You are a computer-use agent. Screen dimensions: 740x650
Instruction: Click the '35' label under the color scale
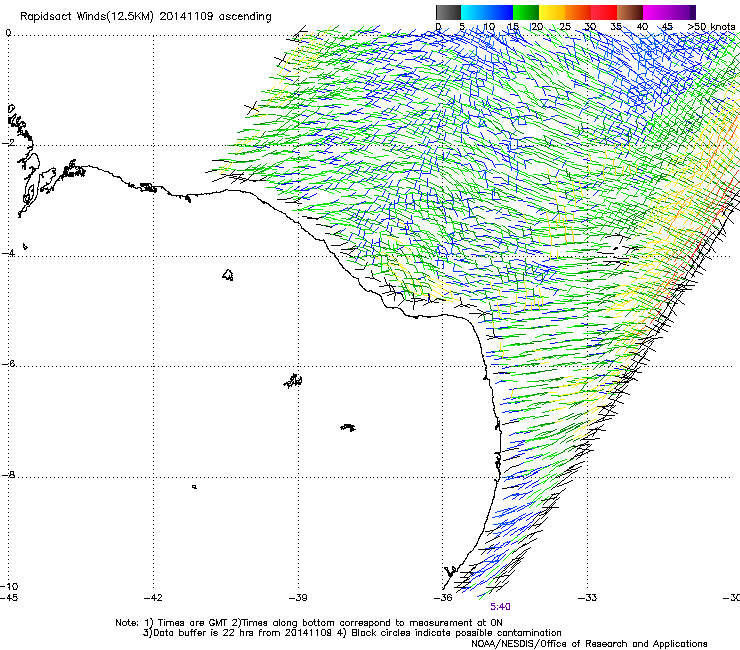point(616,26)
